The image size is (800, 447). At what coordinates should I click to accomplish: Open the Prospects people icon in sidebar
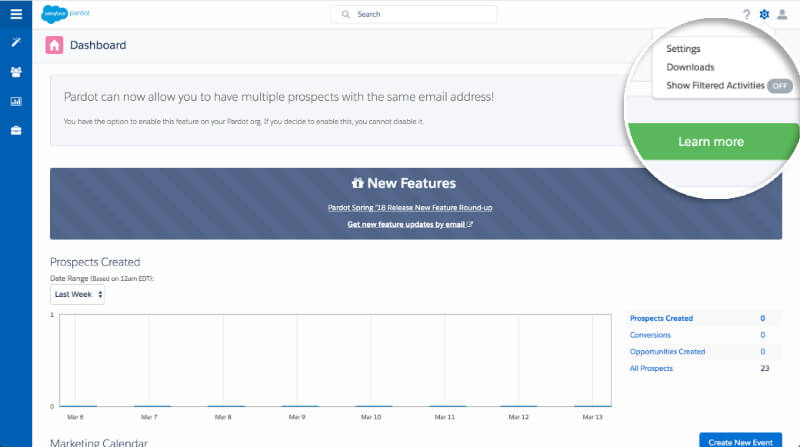point(16,72)
